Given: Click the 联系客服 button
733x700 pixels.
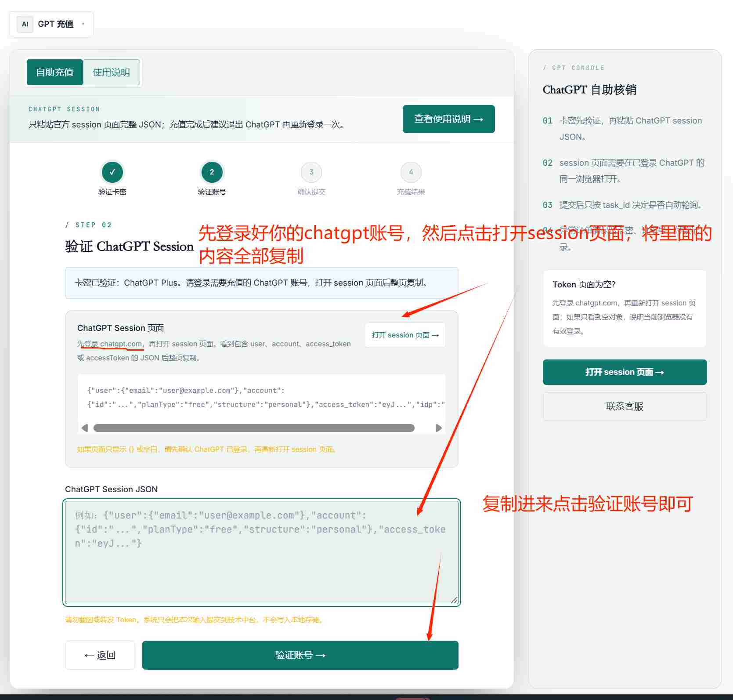Looking at the screenshot, I should pos(625,406).
